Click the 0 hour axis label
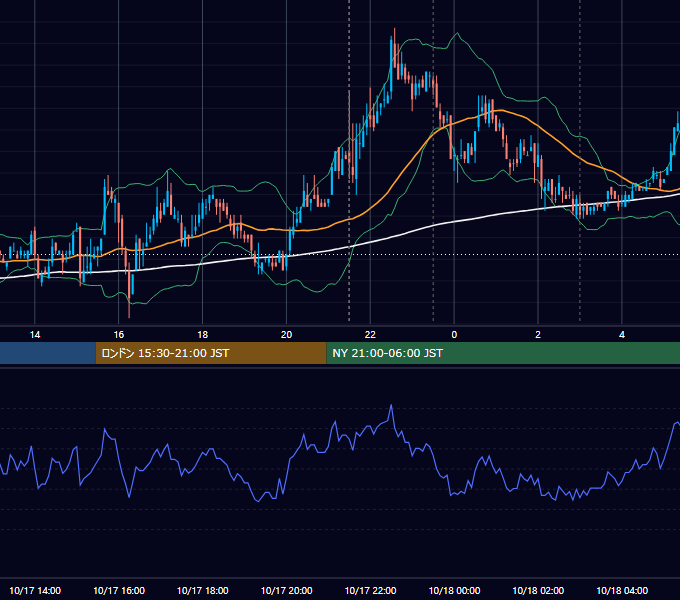 [x=454, y=335]
